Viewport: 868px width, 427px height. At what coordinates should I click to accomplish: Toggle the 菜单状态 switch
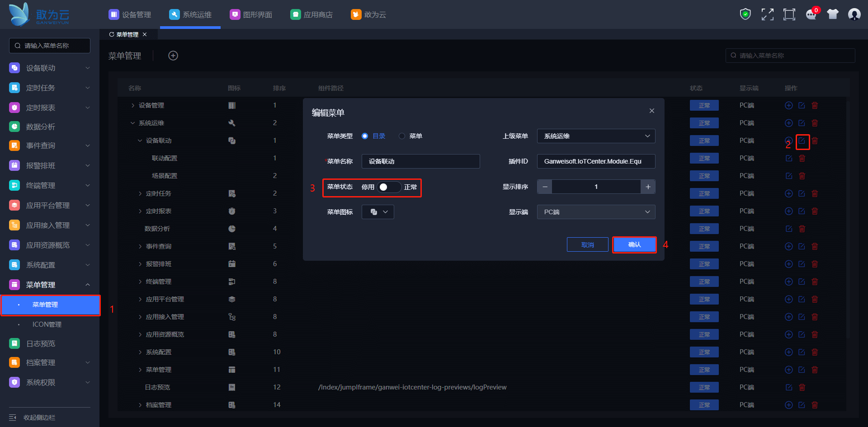(389, 187)
